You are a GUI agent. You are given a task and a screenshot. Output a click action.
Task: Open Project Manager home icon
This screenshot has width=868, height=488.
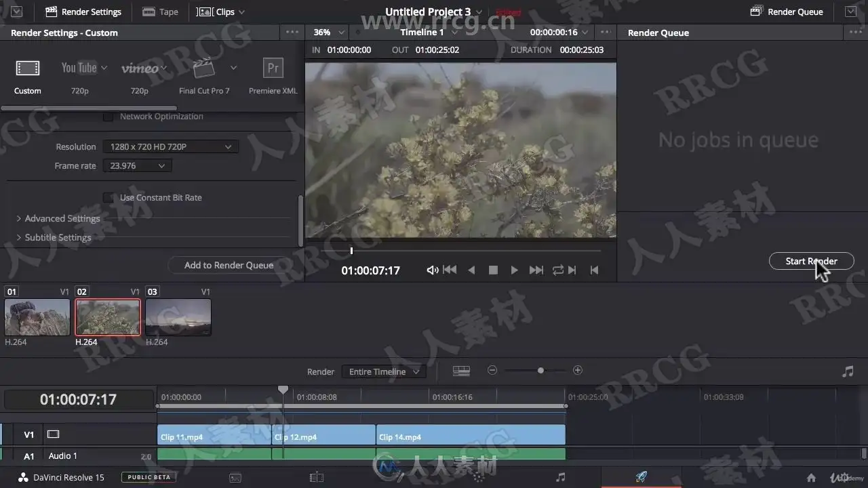pyautogui.click(x=811, y=478)
